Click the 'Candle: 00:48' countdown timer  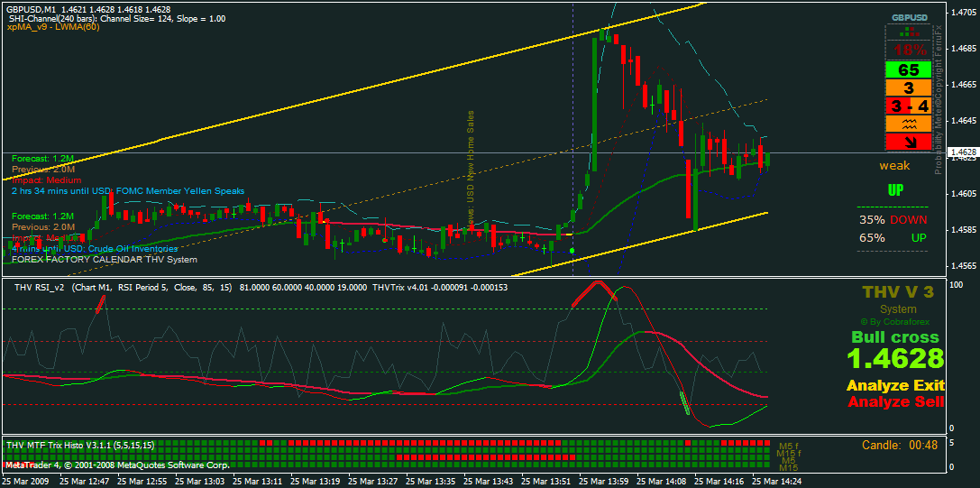coord(900,446)
